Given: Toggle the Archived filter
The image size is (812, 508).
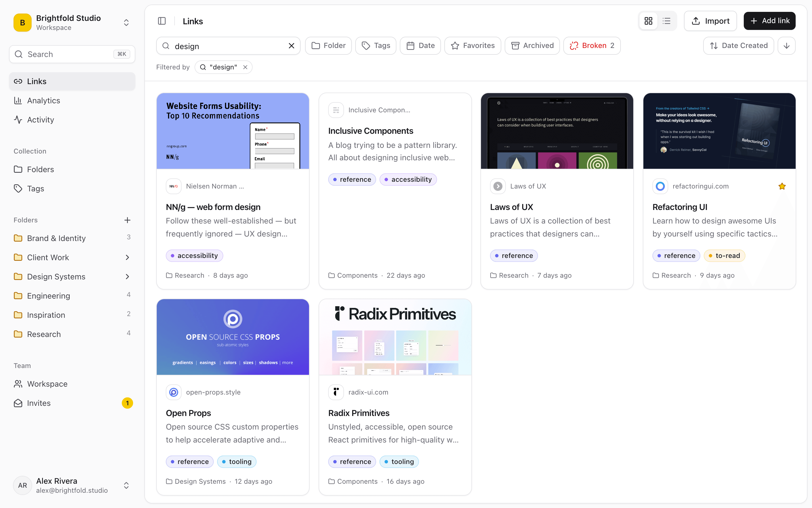Looking at the screenshot, I should pos(532,46).
